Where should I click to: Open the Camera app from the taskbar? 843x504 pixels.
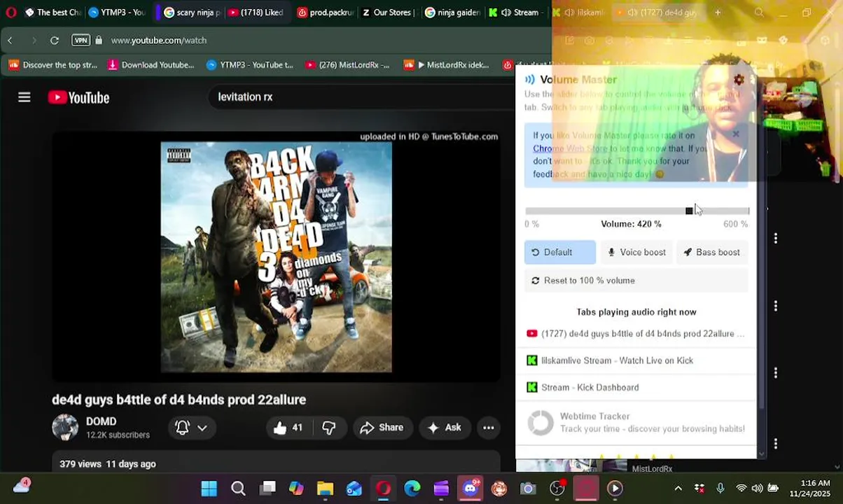click(528, 489)
